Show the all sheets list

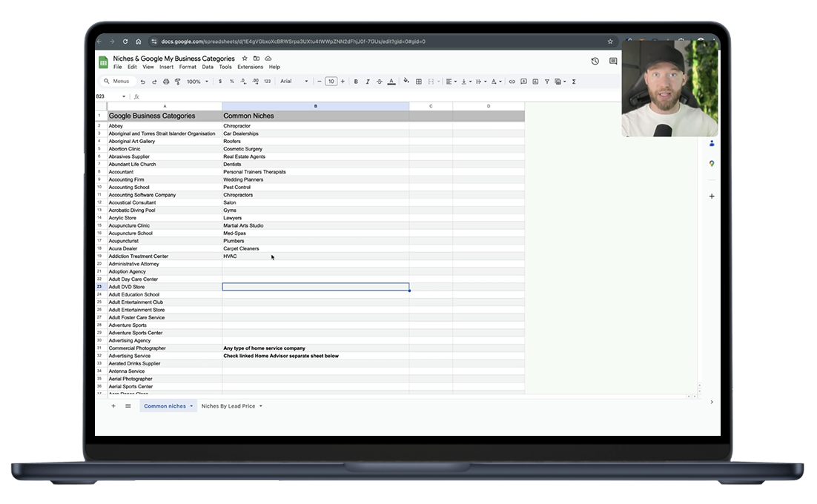point(128,406)
